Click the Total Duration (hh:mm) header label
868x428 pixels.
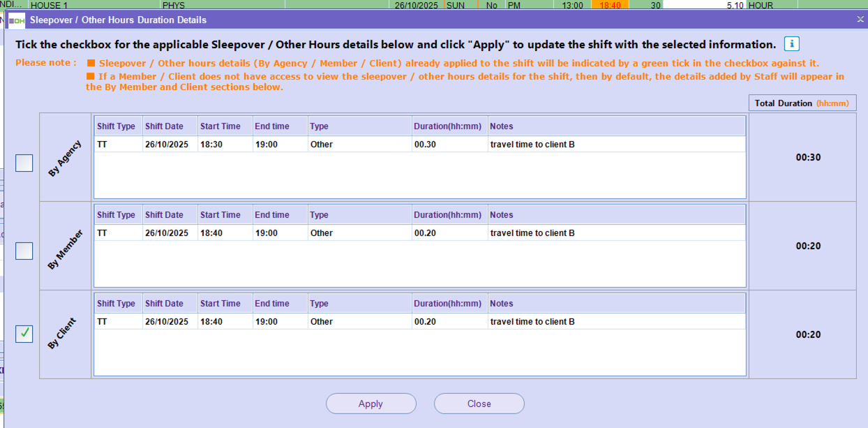(802, 103)
